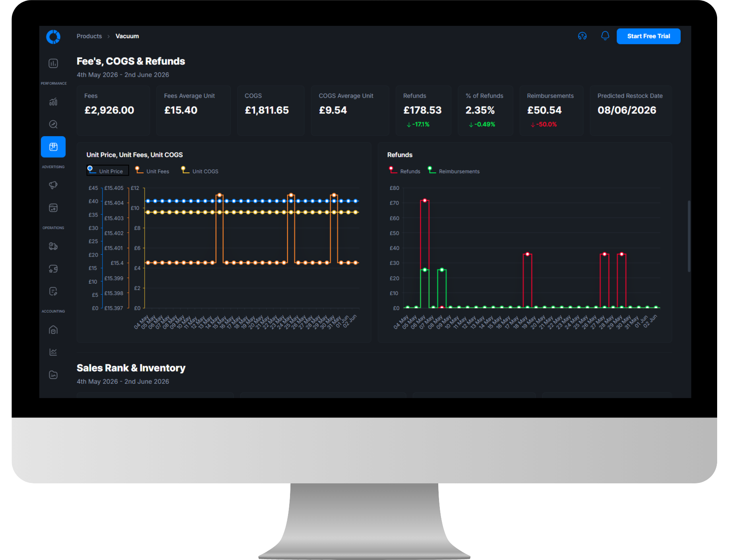Click the Start Free Trial button
The height and width of the screenshot is (560, 739).
pos(648,36)
